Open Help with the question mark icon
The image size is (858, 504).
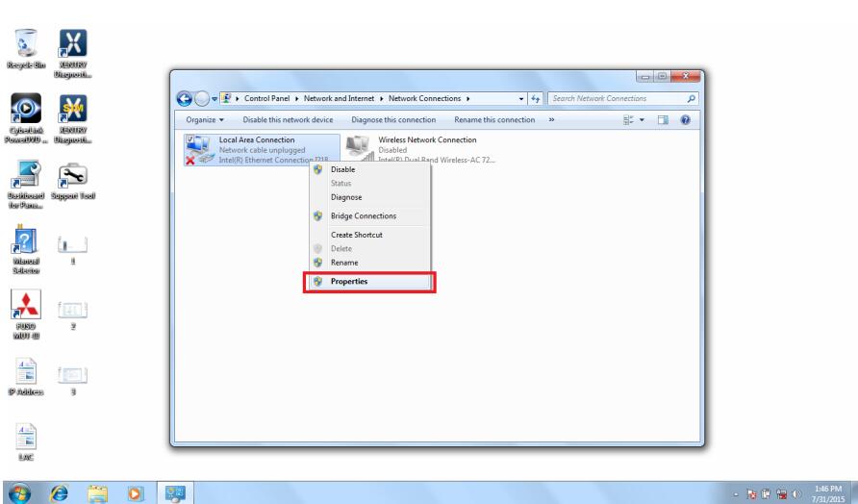click(685, 120)
